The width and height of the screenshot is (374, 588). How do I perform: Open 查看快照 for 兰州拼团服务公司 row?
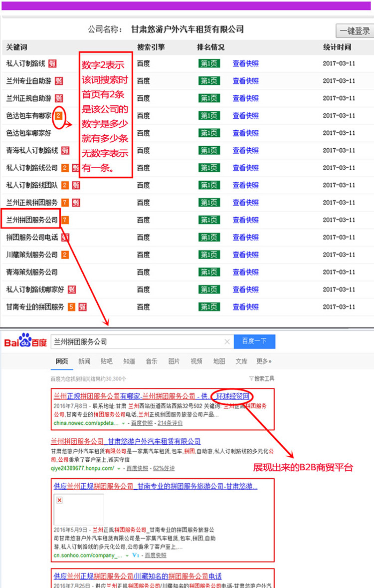coord(245,220)
